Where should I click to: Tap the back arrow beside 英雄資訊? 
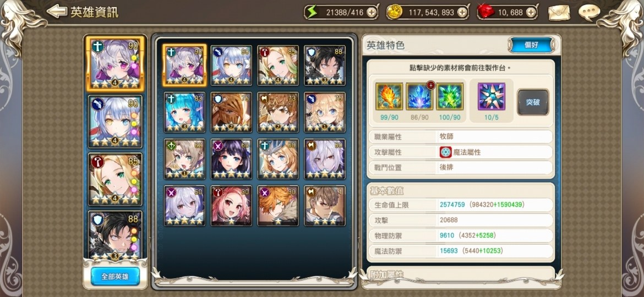pyautogui.click(x=57, y=12)
